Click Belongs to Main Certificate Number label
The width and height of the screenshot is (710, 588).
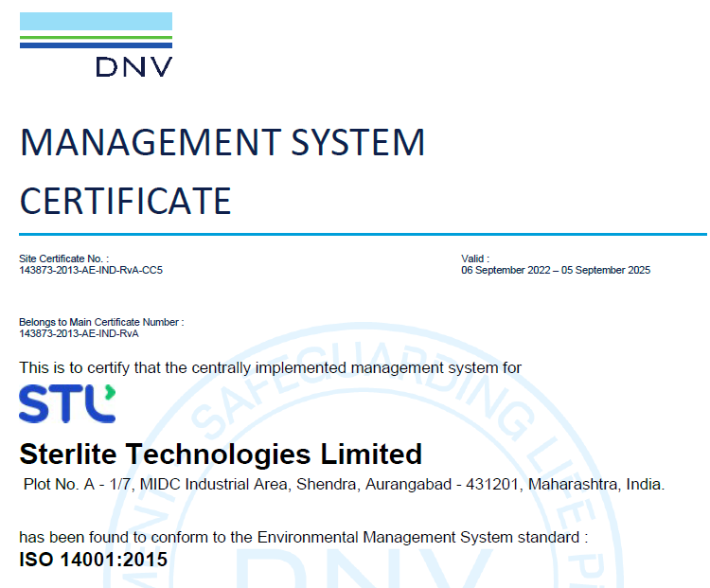tap(101, 322)
